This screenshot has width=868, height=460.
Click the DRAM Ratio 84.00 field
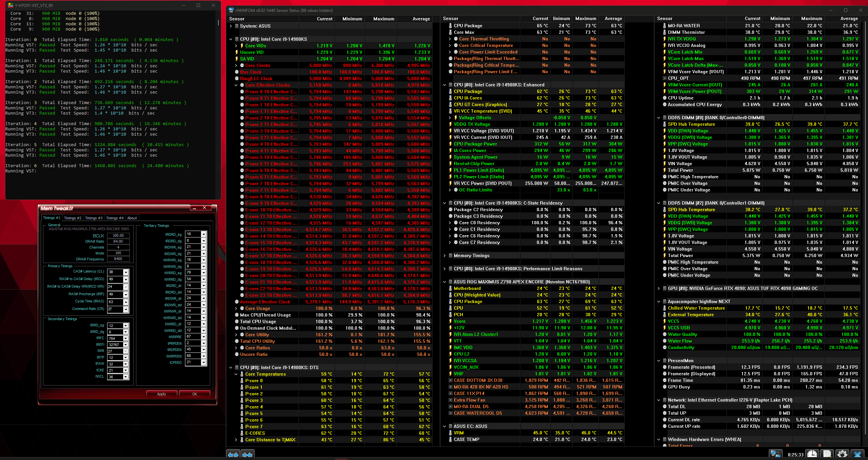[118, 241]
